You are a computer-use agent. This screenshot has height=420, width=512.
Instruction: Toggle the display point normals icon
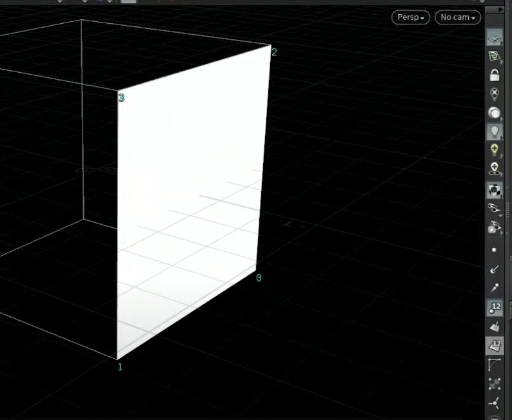[495, 269]
